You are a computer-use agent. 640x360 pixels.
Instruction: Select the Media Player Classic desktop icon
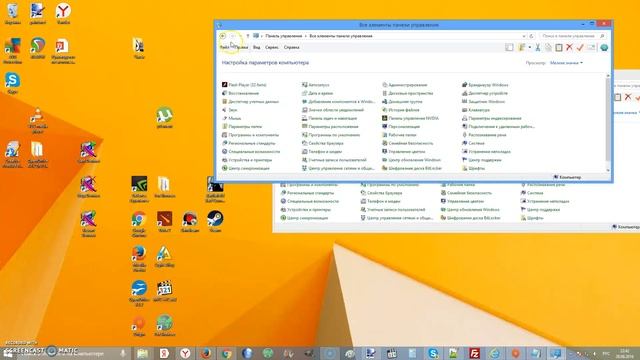[x=164, y=291]
